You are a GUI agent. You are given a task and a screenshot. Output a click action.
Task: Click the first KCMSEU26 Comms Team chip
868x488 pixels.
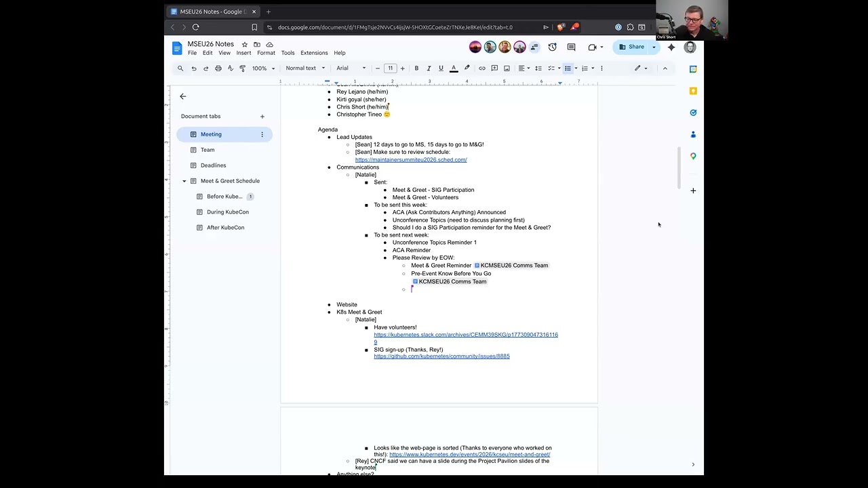(x=511, y=266)
